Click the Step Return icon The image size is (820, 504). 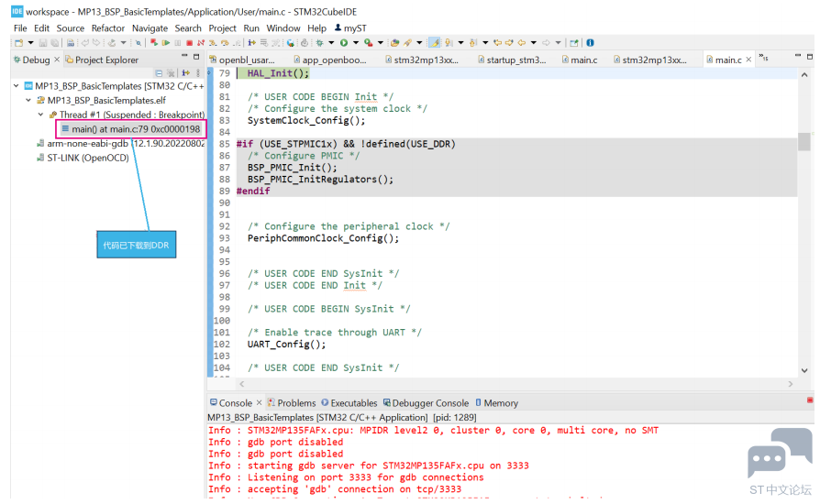tap(237, 43)
